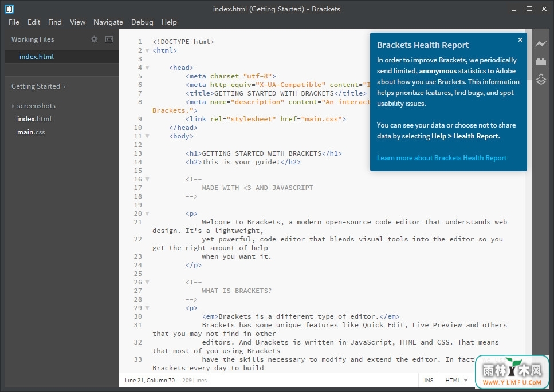Maximize the Brackets window
The image size is (554, 392).
tap(529, 9)
